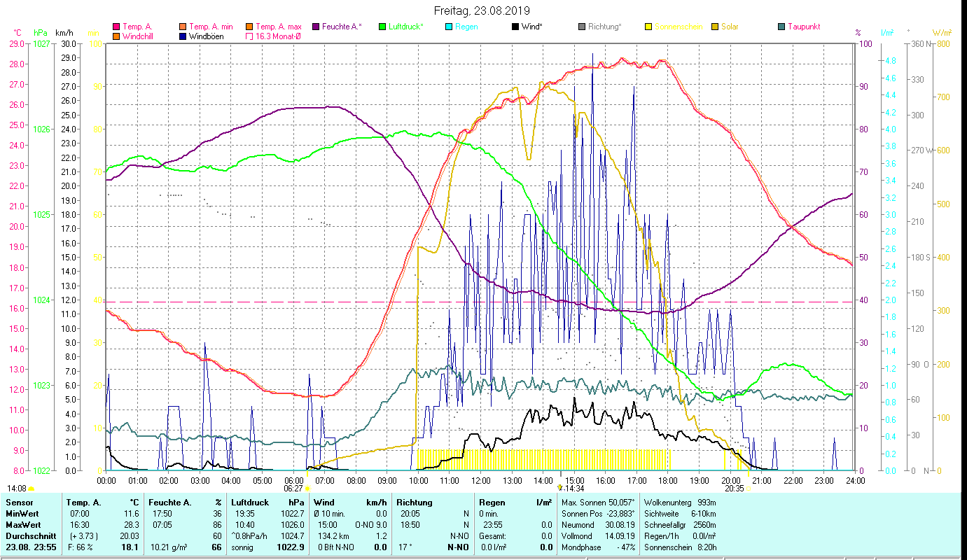Click the Sichtweite 6-10km entry
The height and width of the screenshot is (560, 967).
coord(680,513)
